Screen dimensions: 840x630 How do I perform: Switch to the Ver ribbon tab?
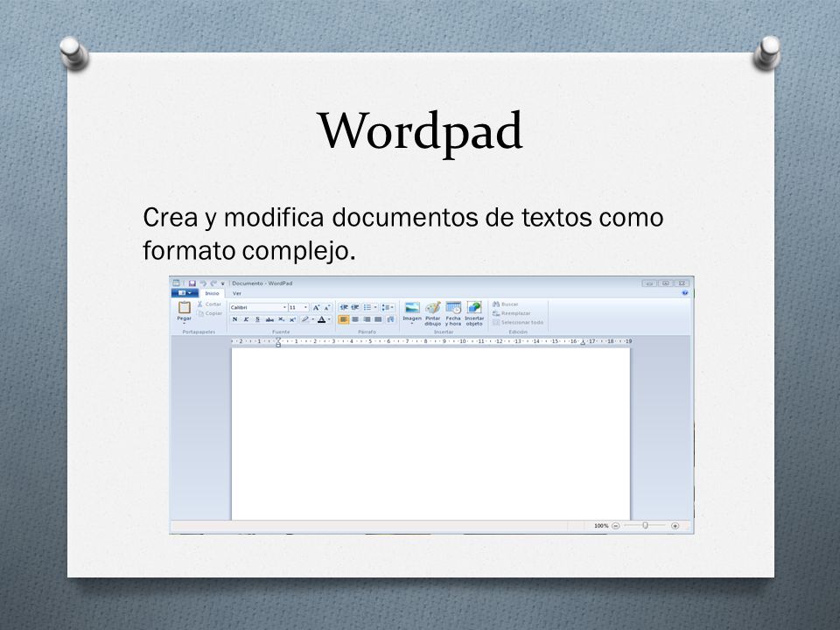237,294
